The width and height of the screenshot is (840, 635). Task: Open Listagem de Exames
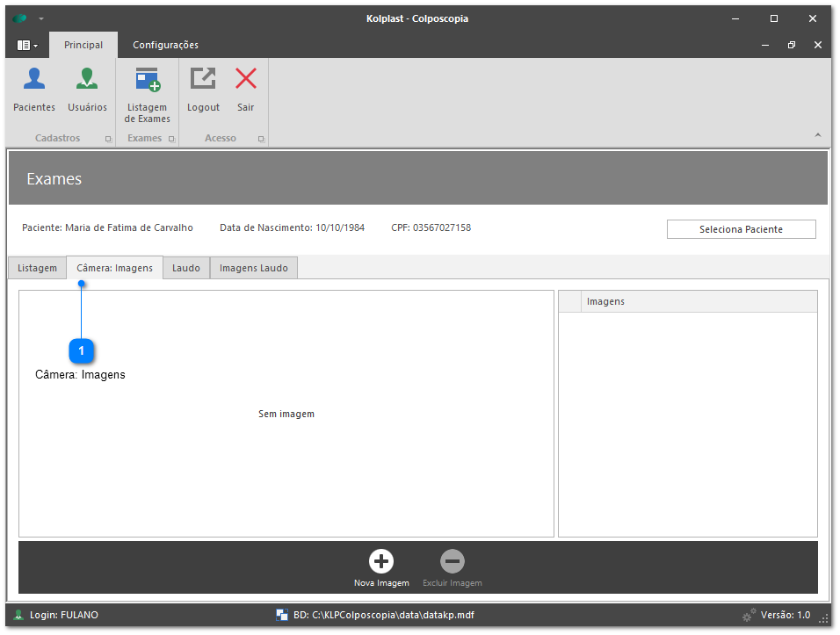(x=148, y=96)
